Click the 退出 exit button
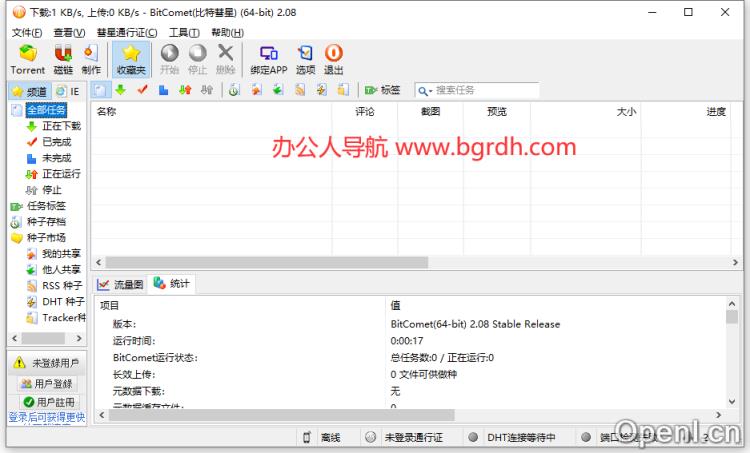 [x=333, y=59]
